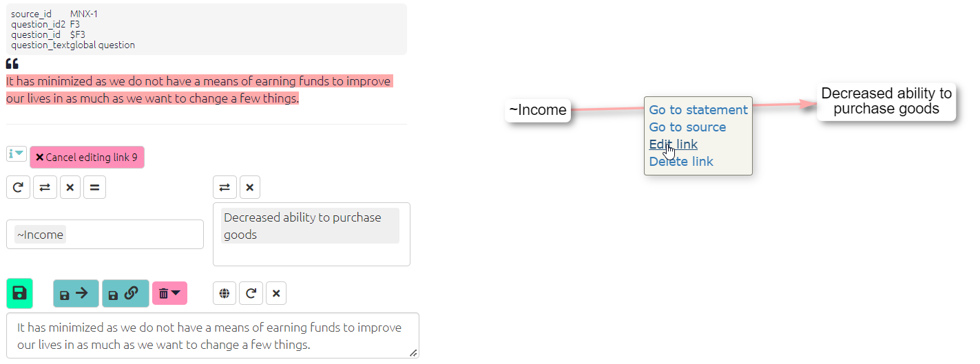Click the save and continue arrow button
The image size is (980, 364).
point(76,294)
